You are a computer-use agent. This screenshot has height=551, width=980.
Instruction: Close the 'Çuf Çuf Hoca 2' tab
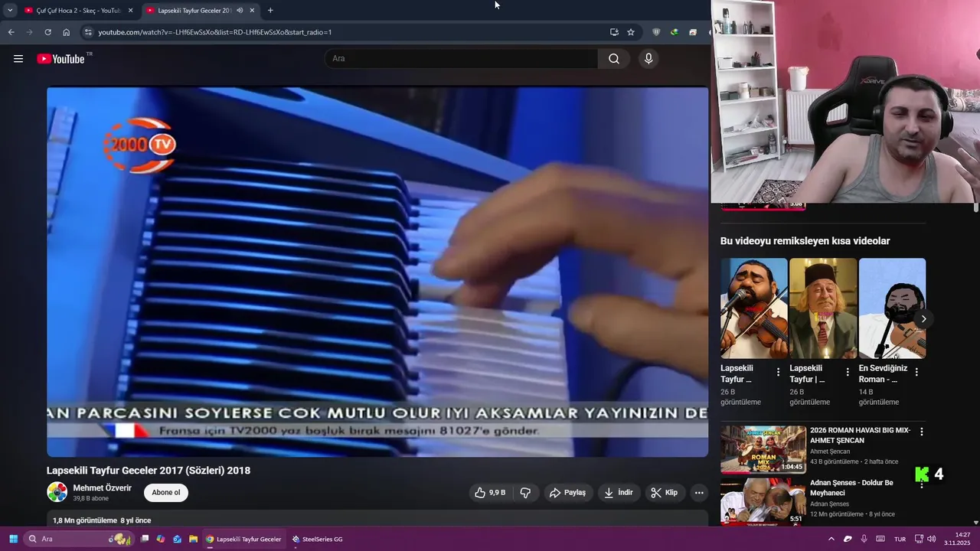pyautogui.click(x=130, y=11)
